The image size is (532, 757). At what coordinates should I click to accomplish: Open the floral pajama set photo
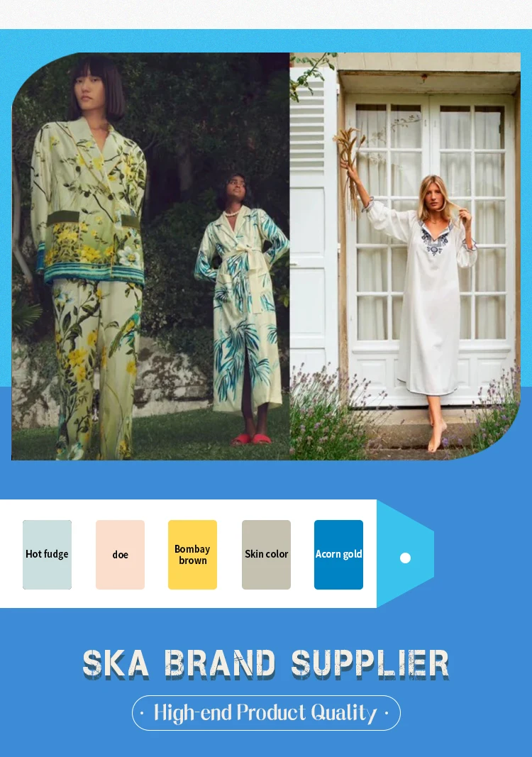coord(150,256)
